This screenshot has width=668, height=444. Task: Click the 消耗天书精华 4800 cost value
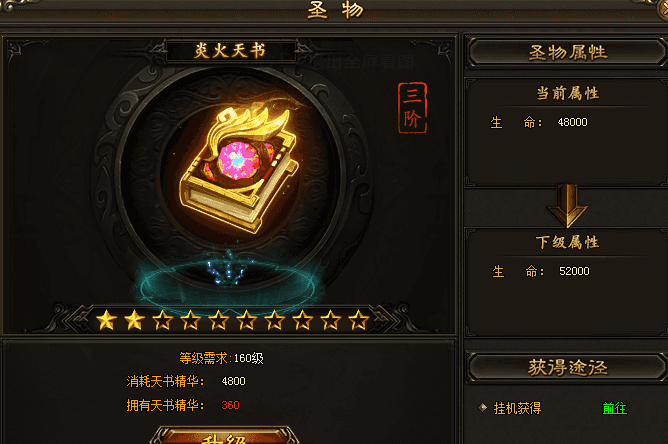(x=233, y=381)
